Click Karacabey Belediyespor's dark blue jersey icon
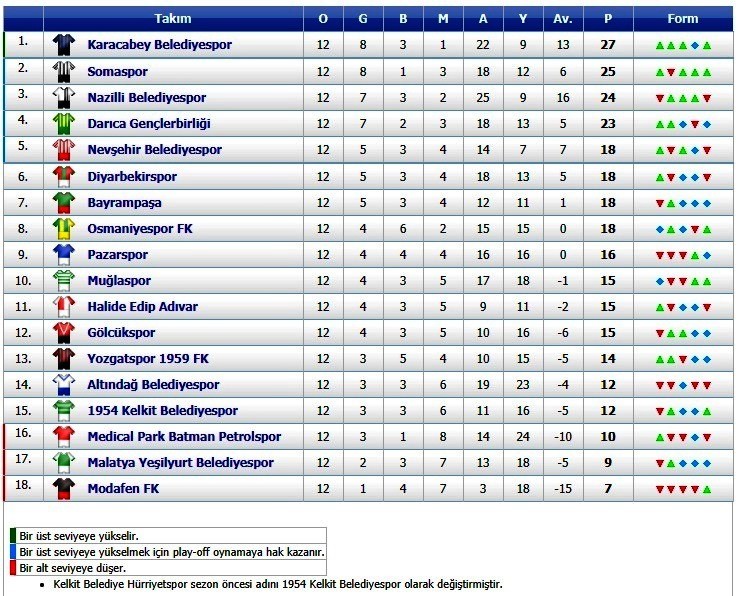The height and width of the screenshot is (596, 738). click(x=64, y=45)
